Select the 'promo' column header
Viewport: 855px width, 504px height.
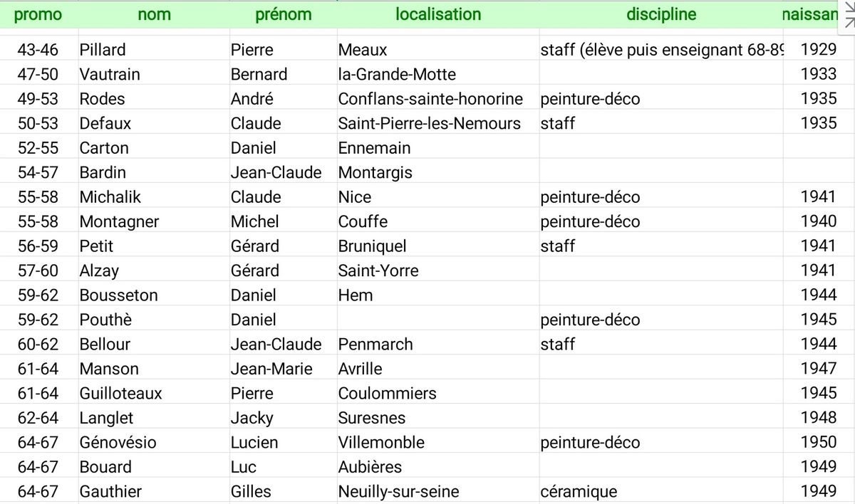[x=38, y=14]
